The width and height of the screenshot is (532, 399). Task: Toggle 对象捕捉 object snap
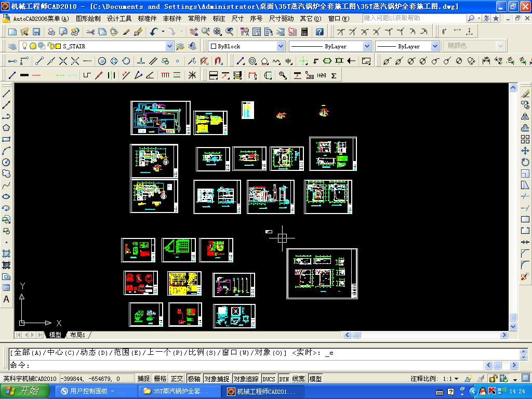tap(217, 379)
